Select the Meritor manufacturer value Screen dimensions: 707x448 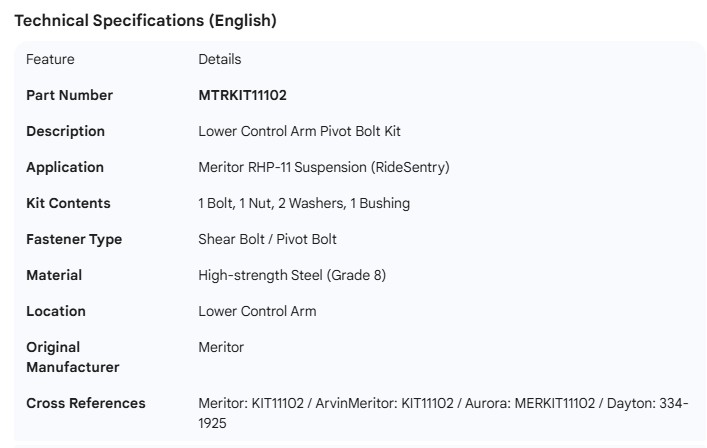tap(221, 347)
